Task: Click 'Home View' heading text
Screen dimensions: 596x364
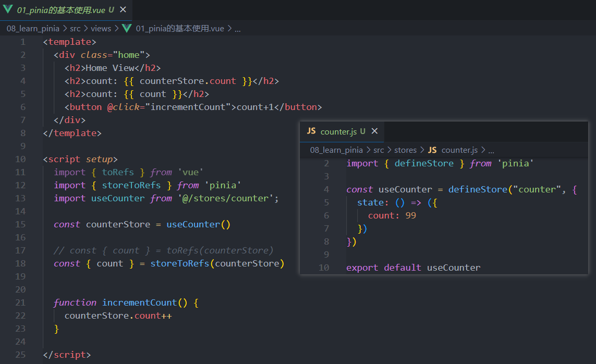Action: pos(110,68)
